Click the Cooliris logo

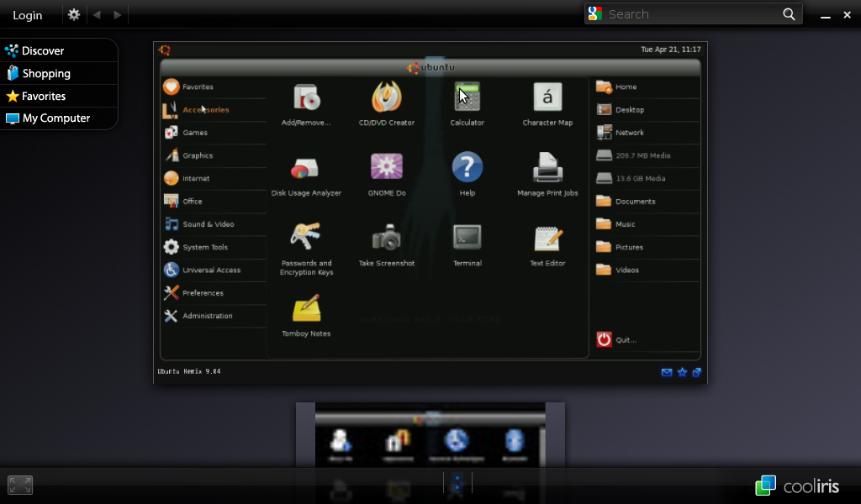pos(797,486)
